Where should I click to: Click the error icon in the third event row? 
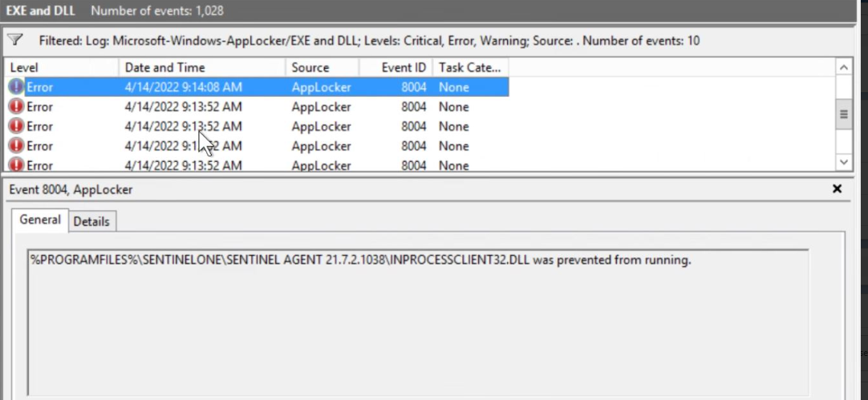[x=16, y=127]
